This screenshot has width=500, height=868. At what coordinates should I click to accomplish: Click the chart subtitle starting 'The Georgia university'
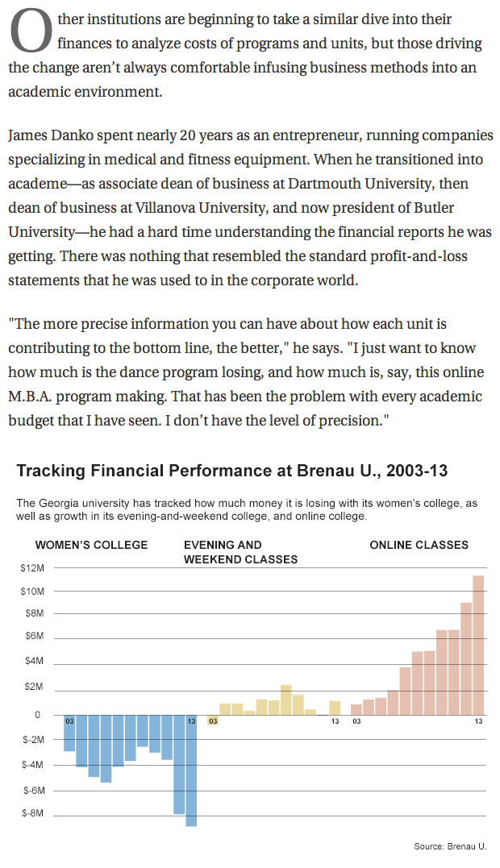click(x=250, y=509)
